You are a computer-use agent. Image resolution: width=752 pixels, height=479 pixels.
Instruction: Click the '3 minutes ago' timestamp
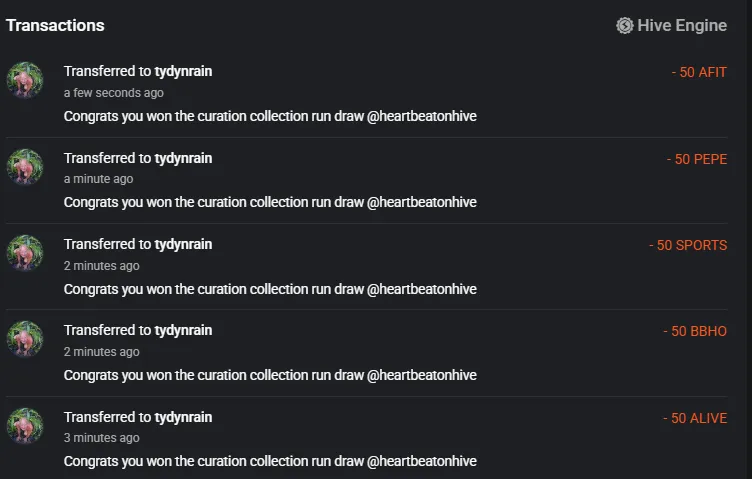point(102,438)
